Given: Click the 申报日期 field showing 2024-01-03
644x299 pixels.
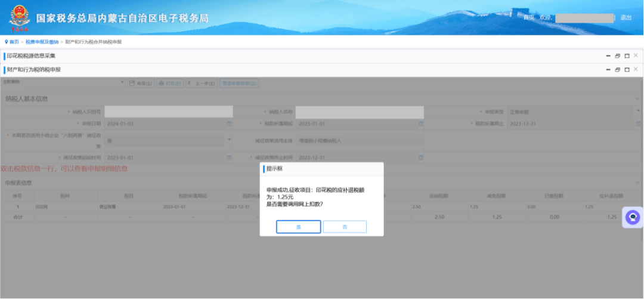Looking at the screenshot, I should click(166, 124).
